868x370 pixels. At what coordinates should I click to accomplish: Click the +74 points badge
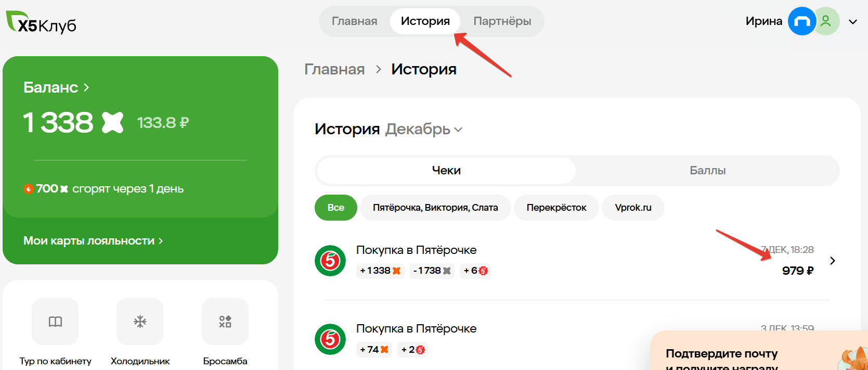[x=374, y=350]
